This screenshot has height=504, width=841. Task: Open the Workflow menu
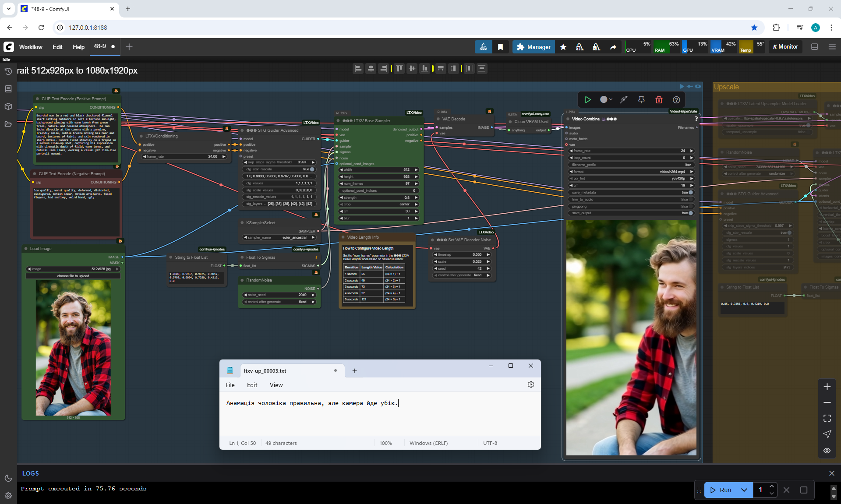[x=31, y=47]
